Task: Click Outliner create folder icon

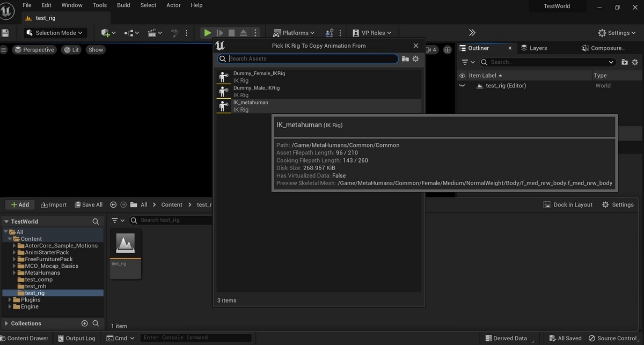Action: [625, 62]
